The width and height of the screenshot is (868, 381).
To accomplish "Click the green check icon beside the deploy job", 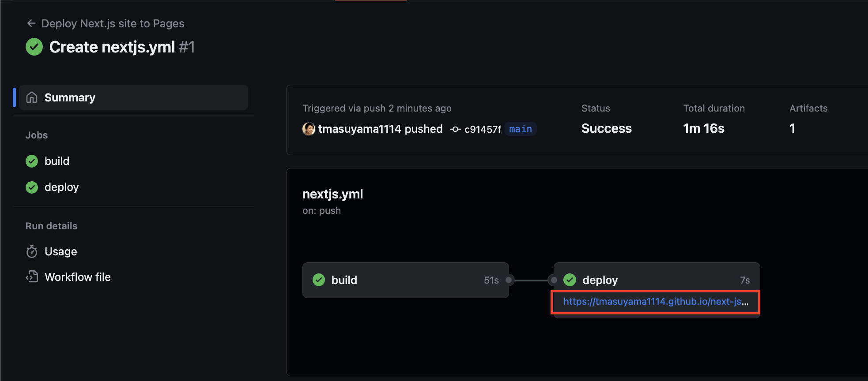I will pos(31,187).
